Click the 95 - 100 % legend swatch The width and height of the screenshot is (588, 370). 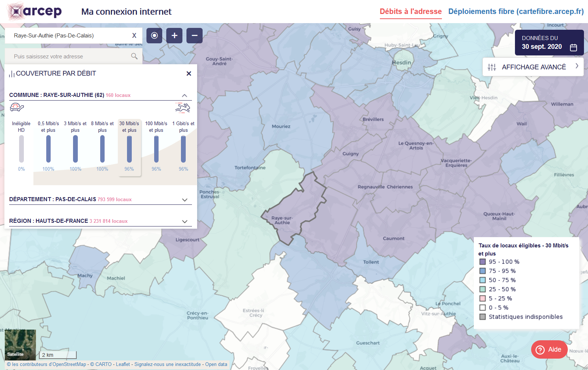click(483, 262)
